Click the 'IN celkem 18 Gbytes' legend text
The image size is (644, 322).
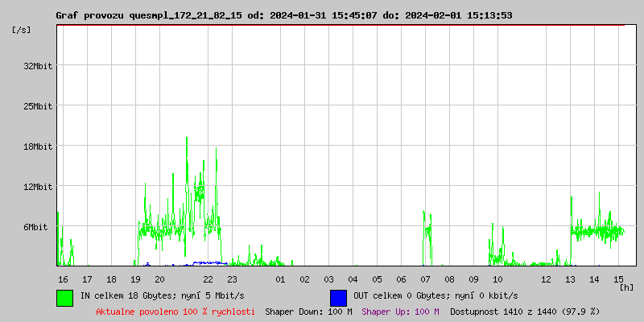(x=155, y=296)
